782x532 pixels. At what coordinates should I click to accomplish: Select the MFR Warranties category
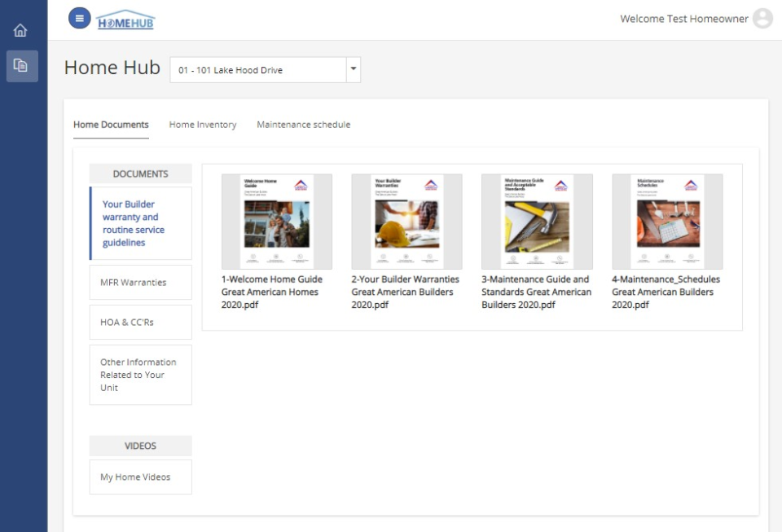140,282
